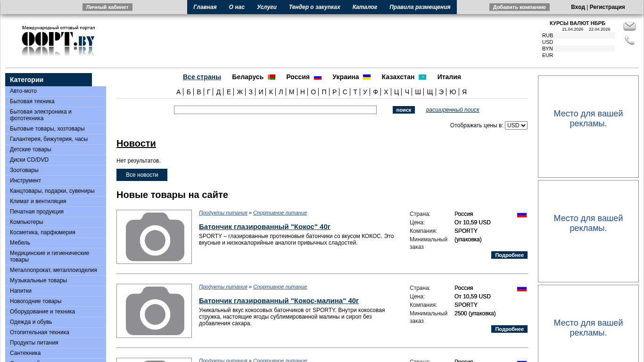Filter by the Беларусь country link
Viewport: 644px width, 362px height.
[x=248, y=77]
